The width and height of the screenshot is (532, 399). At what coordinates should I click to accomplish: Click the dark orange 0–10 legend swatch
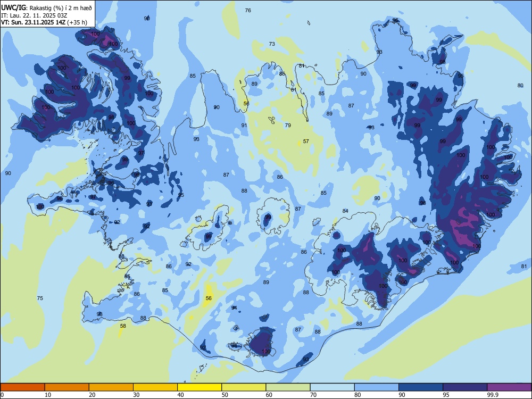pyautogui.click(x=22, y=387)
